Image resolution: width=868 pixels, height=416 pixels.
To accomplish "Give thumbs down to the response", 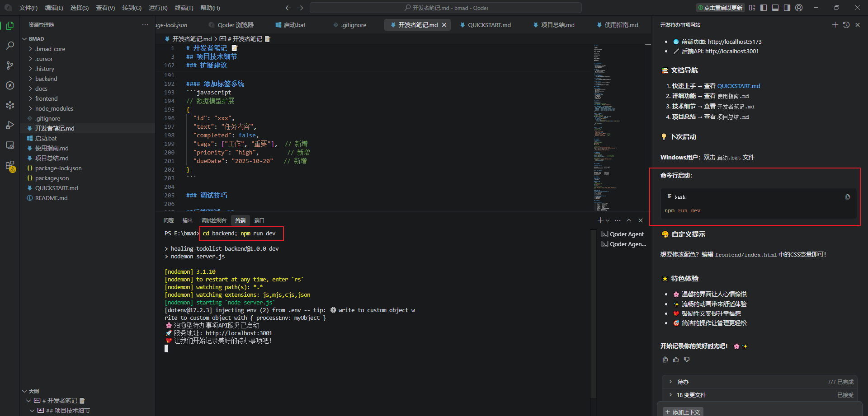I will (687, 360).
